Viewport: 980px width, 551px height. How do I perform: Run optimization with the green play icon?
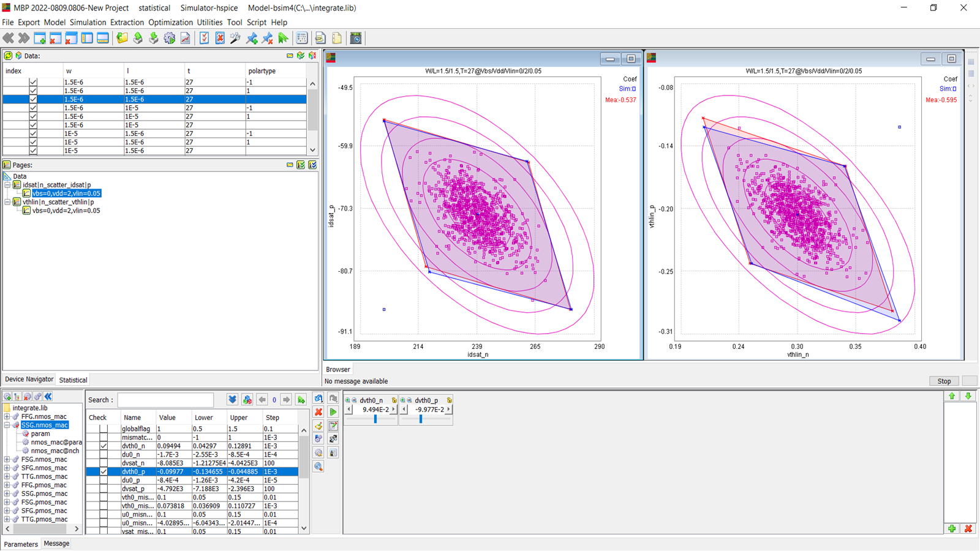pyautogui.click(x=333, y=411)
